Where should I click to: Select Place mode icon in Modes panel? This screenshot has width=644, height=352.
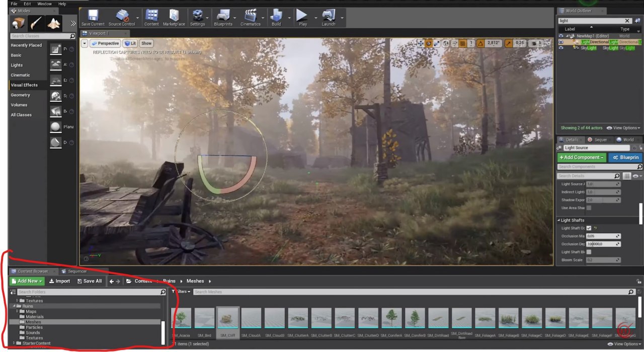coord(19,23)
